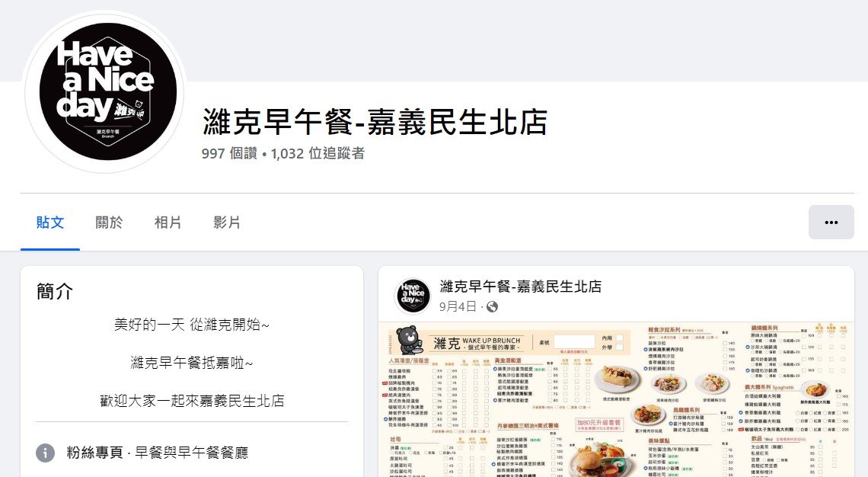The height and width of the screenshot is (477, 868).
Task: Open the 影片 tab
Action: click(226, 222)
